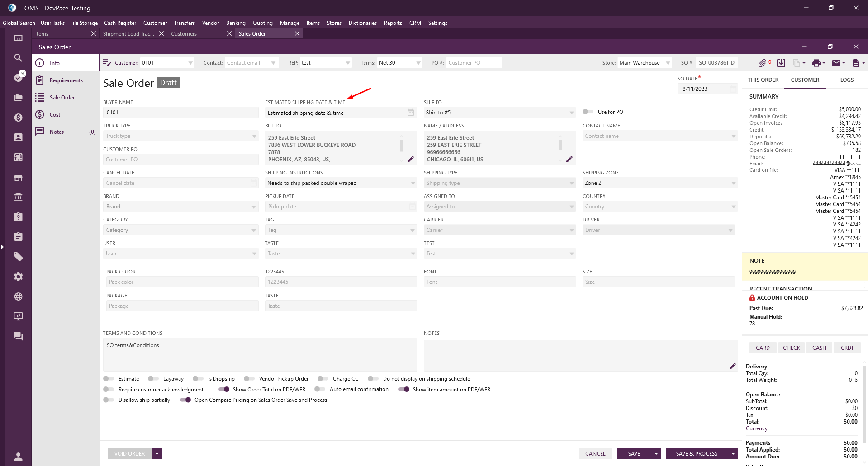The image size is (868, 466).
Task: Click the Notes pencil edit icon
Action: pyautogui.click(x=732, y=366)
